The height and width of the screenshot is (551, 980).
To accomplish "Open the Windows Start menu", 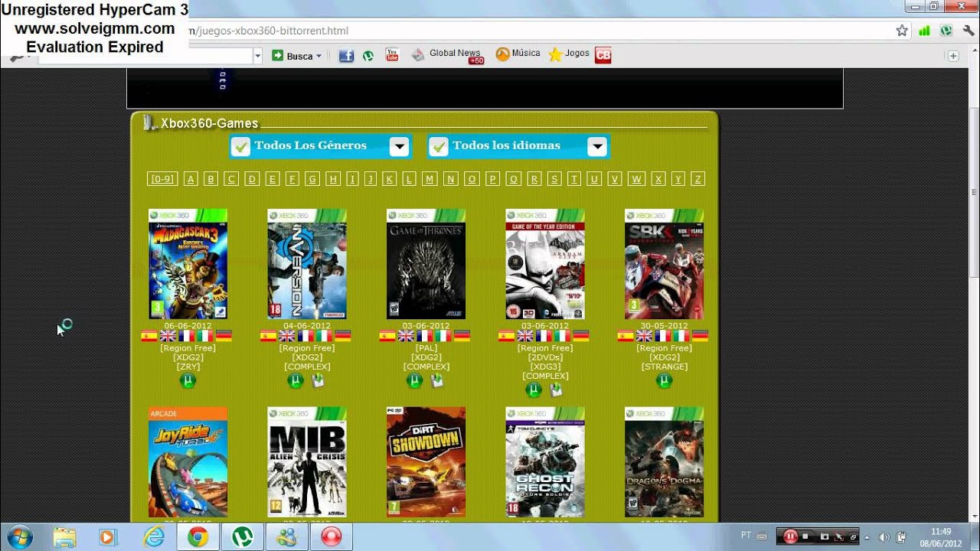I will tap(18, 536).
